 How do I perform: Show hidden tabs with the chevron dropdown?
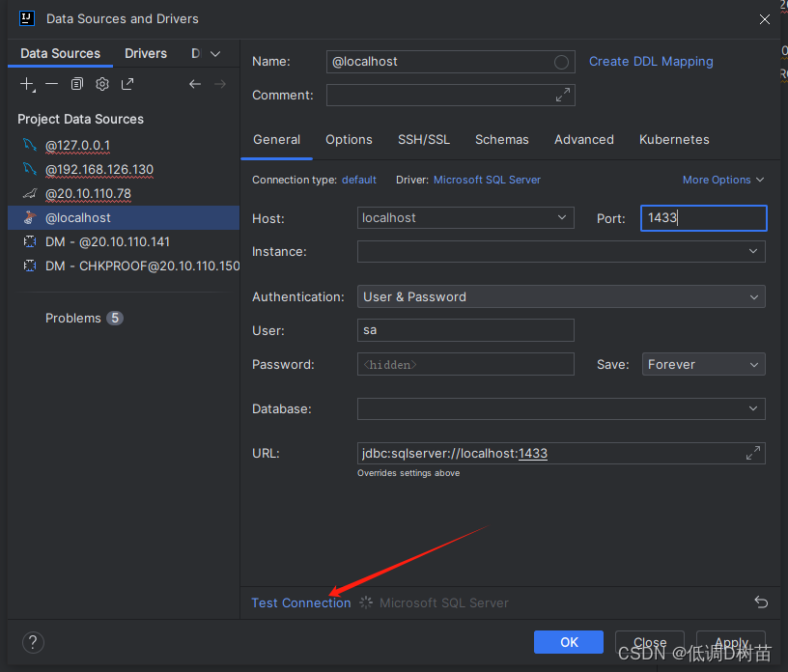coord(215,54)
